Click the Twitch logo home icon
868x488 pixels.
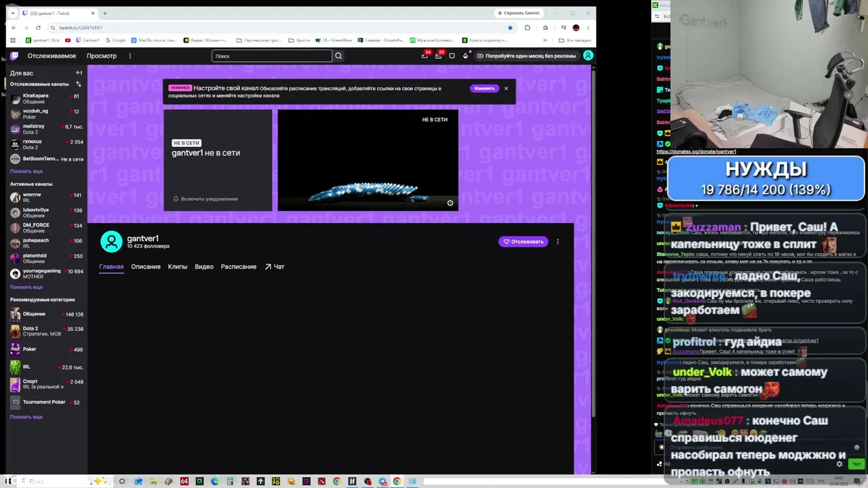coord(14,56)
